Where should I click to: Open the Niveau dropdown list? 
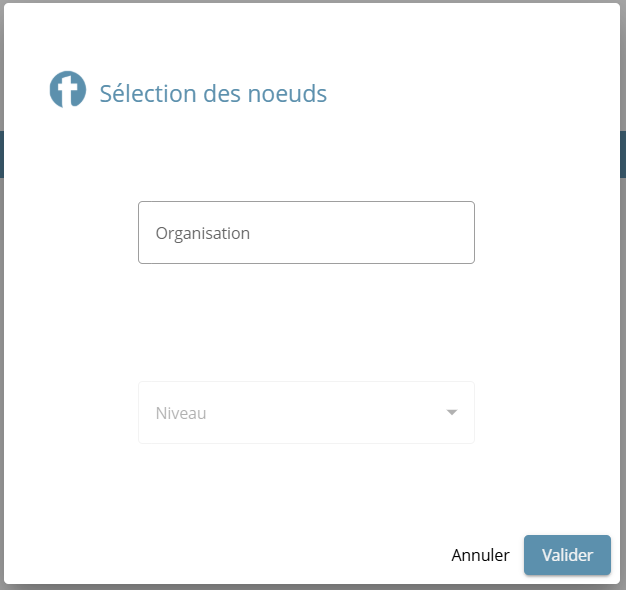pos(306,412)
